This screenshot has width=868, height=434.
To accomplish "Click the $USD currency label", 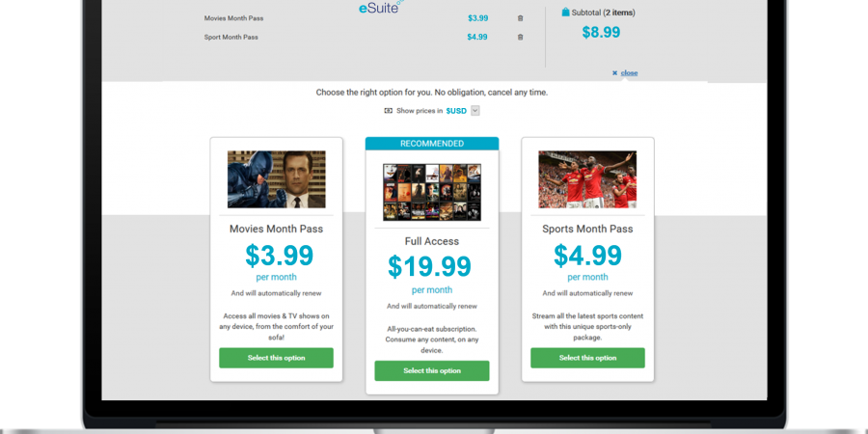I will [456, 111].
